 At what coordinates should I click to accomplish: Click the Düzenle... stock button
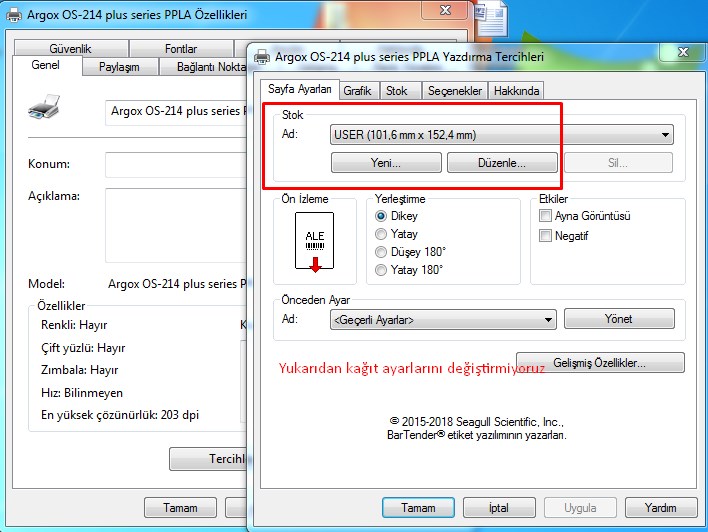pos(502,163)
